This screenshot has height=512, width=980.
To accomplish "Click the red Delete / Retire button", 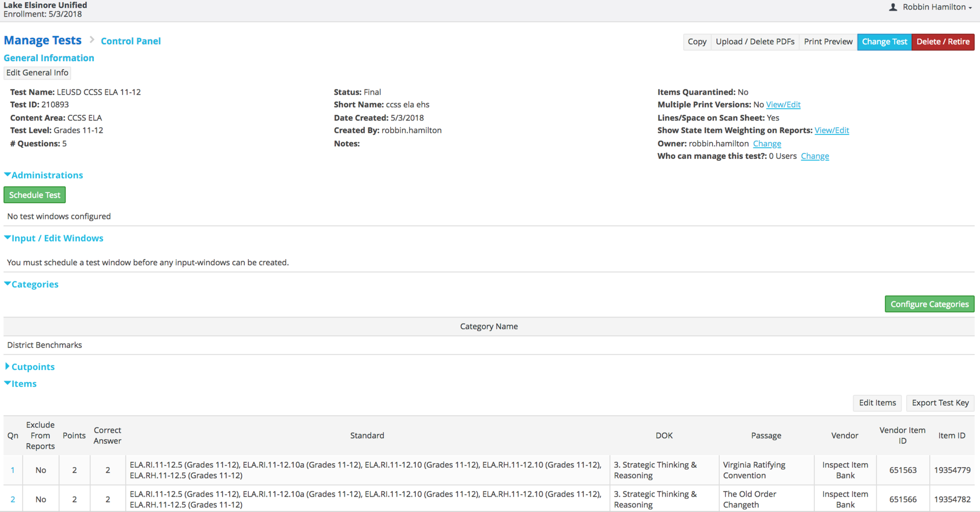I will point(943,42).
